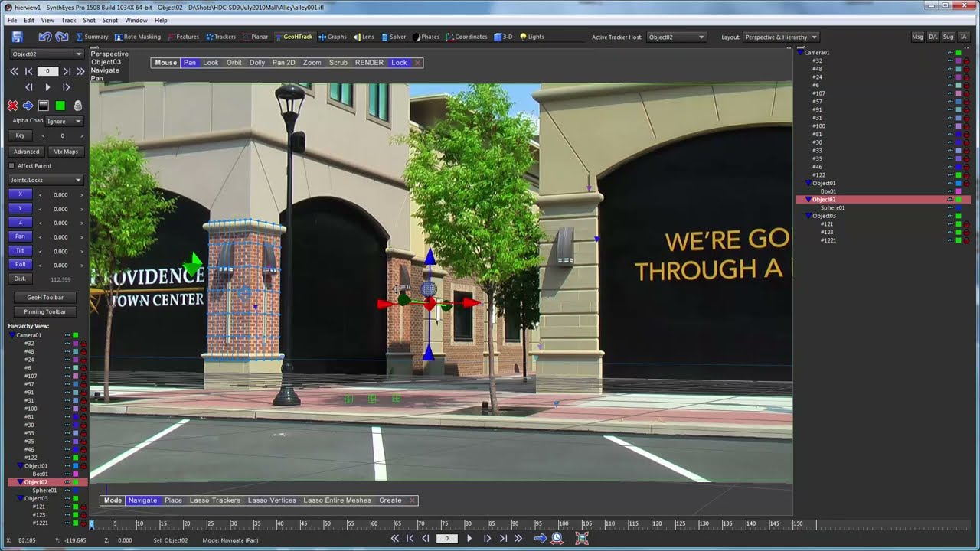Open the Script menu
Image resolution: width=980 pixels, height=551 pixels.
tap(110, 20)
